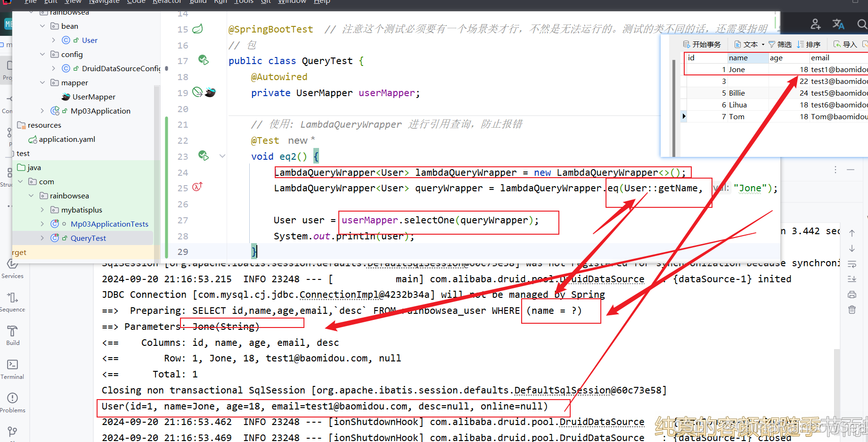Open the Refactor menu
868x442 pixels.
coord(167,2)
